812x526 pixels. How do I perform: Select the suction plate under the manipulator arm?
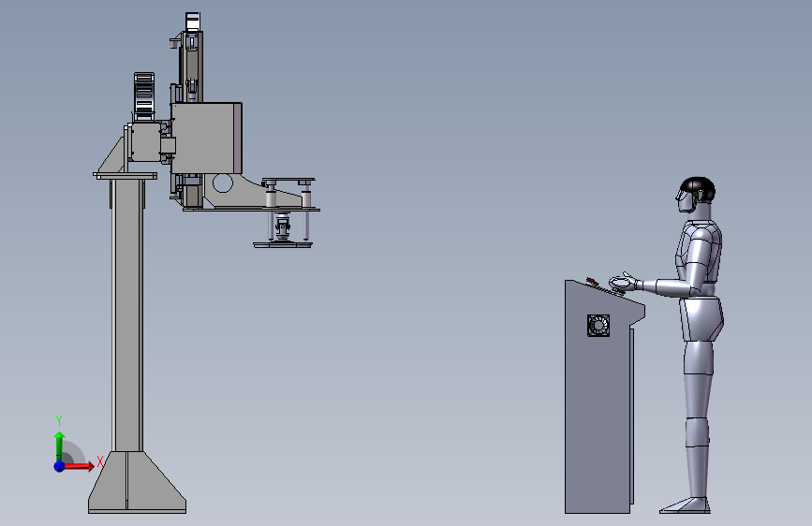tap(283, 244)
